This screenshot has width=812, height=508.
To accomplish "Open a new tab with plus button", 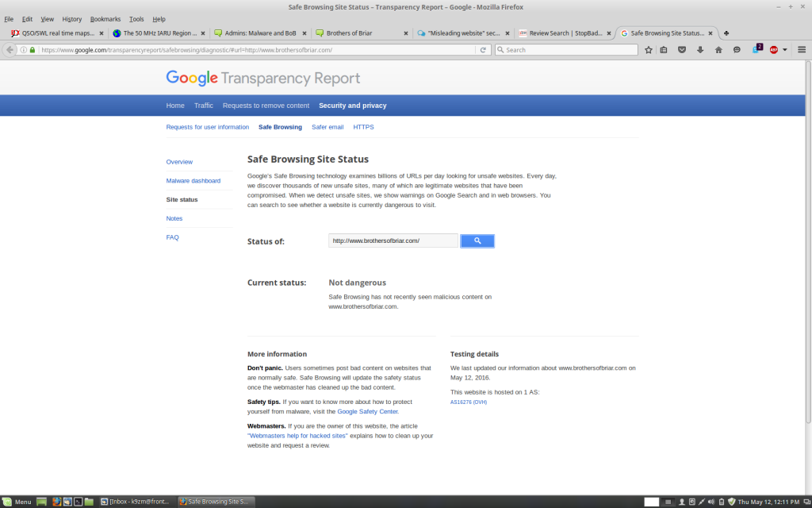I will coord(726,33).
